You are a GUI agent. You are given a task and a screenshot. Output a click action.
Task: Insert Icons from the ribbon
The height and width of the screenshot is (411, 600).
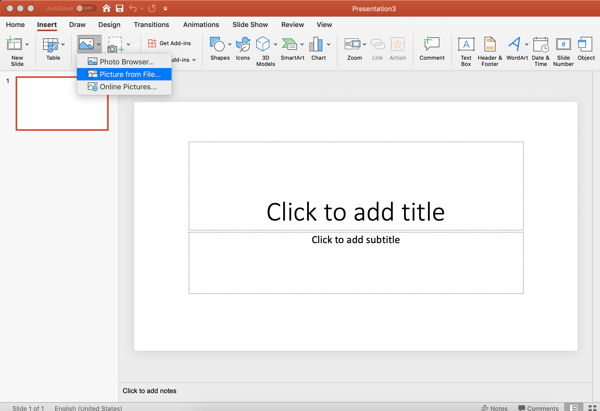[x=243, y=44]
